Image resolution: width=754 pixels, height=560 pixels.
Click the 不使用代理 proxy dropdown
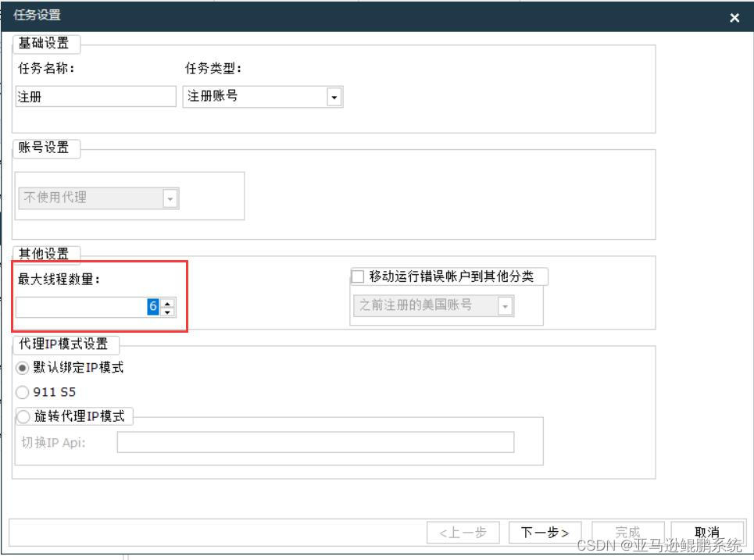98,198
